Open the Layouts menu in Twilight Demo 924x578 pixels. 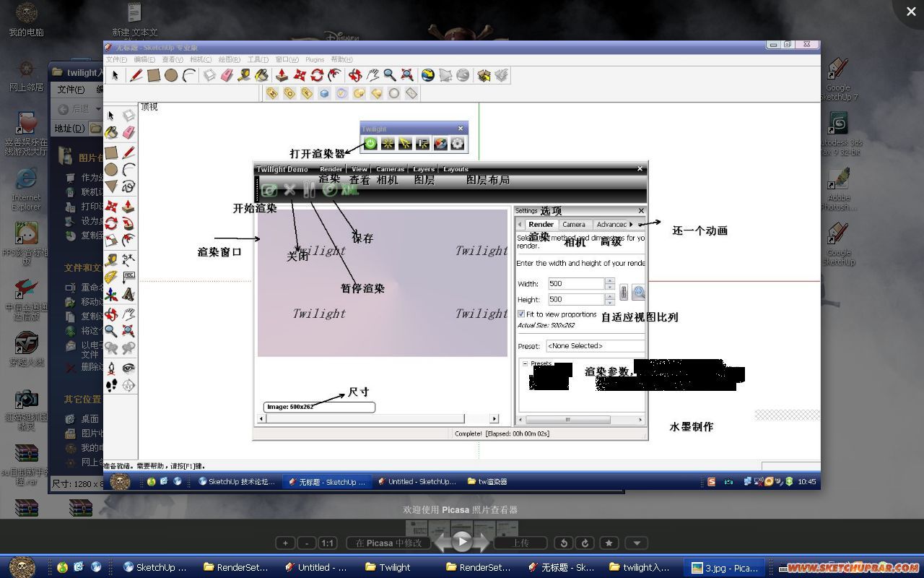(456, 169)
